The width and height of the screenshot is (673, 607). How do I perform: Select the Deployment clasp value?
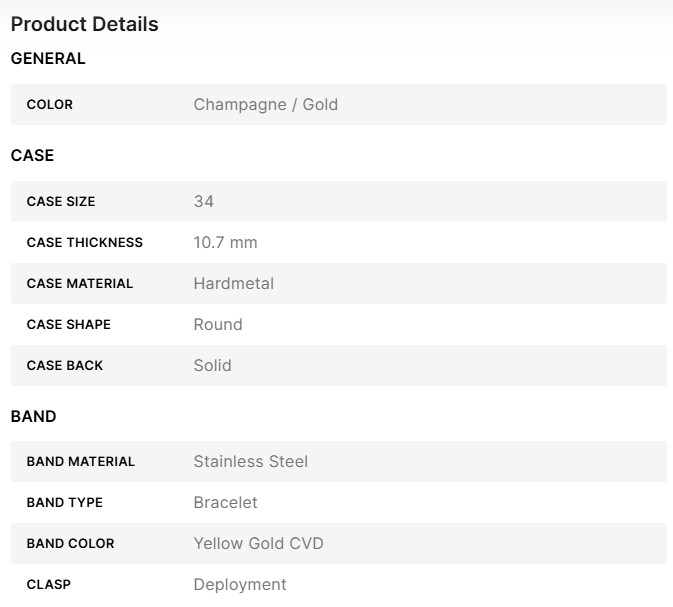(240, 585)
